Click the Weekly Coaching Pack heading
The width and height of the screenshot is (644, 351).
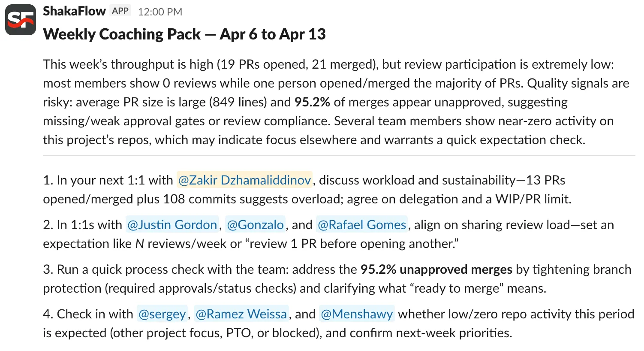[x=184, y=34]
